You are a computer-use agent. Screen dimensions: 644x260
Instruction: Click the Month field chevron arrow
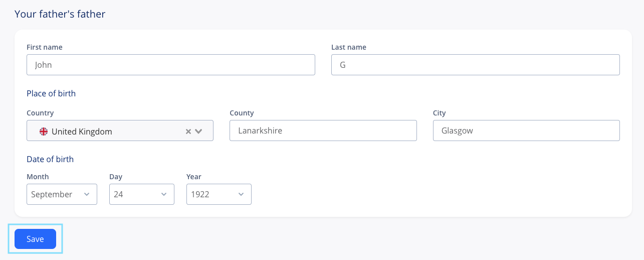coord(87,194)
